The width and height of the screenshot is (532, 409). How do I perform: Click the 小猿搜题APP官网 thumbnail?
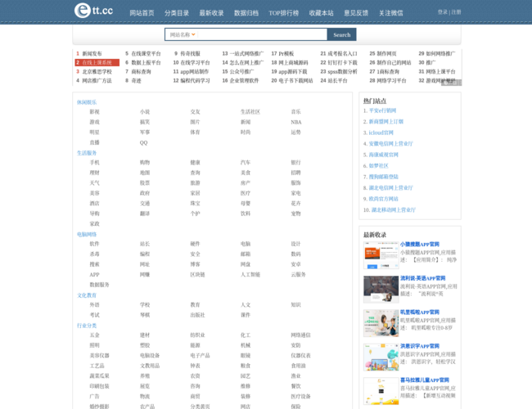coord(381,255)
